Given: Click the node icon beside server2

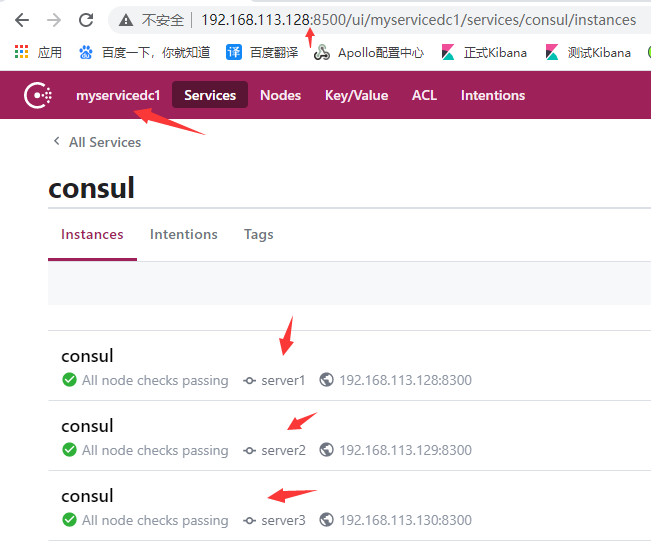Looking at the screenshot, I should [x=250, y=450].
